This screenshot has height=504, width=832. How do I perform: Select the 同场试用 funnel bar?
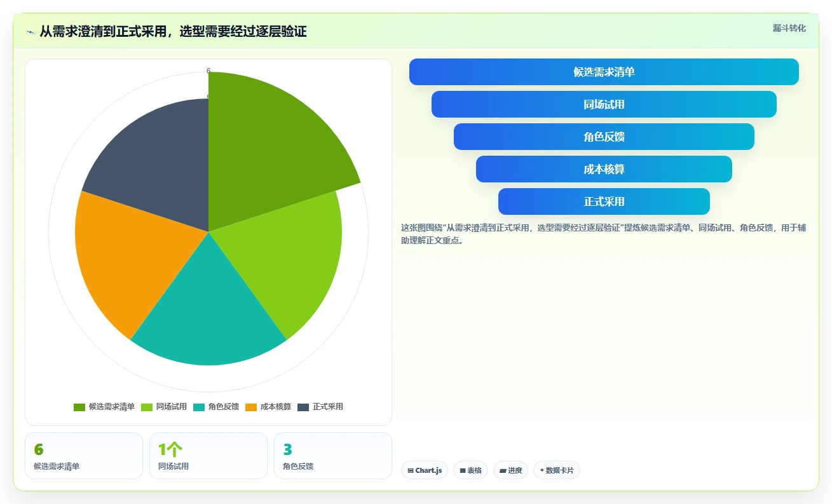click(604, 104)
